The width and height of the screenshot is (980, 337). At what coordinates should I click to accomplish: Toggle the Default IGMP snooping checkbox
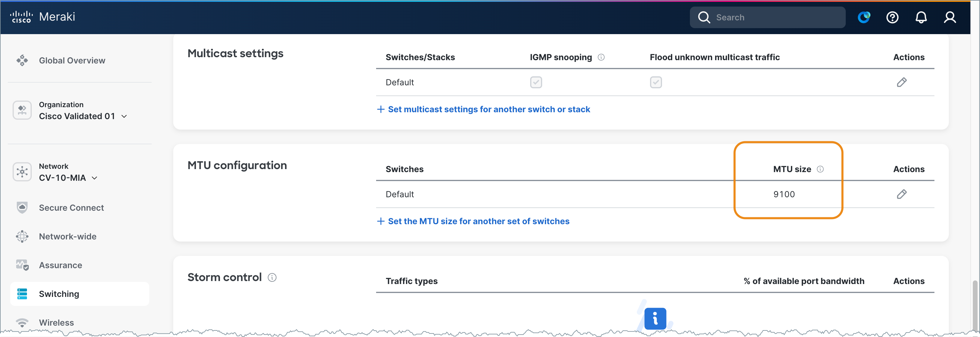point(536,82)
